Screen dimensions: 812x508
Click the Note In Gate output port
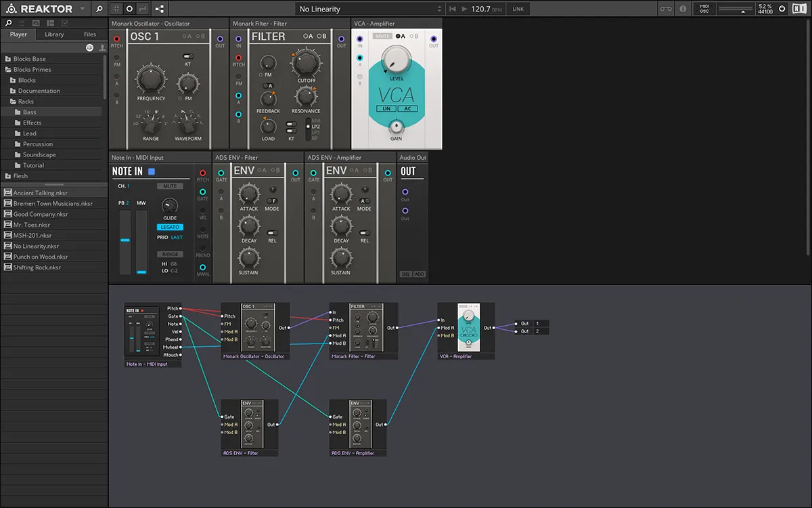click(x=202, y=192)
